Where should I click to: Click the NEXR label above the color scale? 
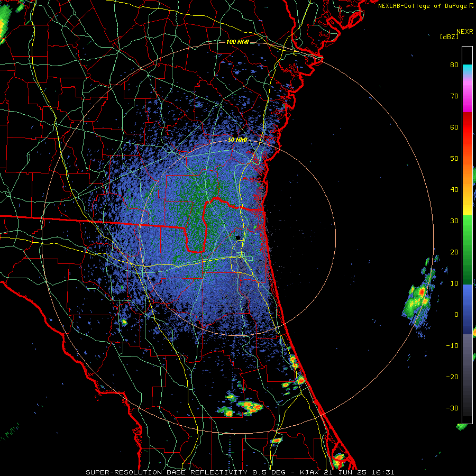465,32
